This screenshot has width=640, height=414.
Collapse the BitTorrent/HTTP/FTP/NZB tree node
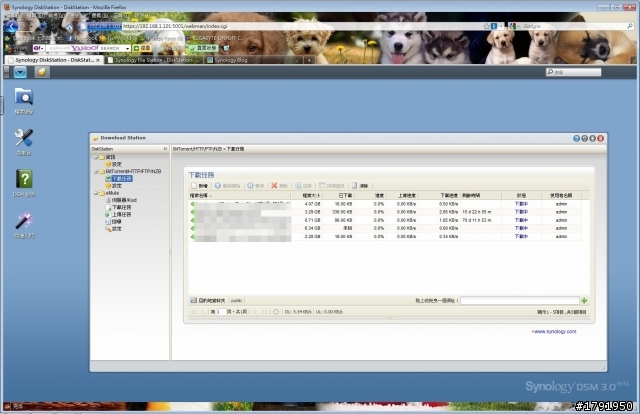(96, 171)
